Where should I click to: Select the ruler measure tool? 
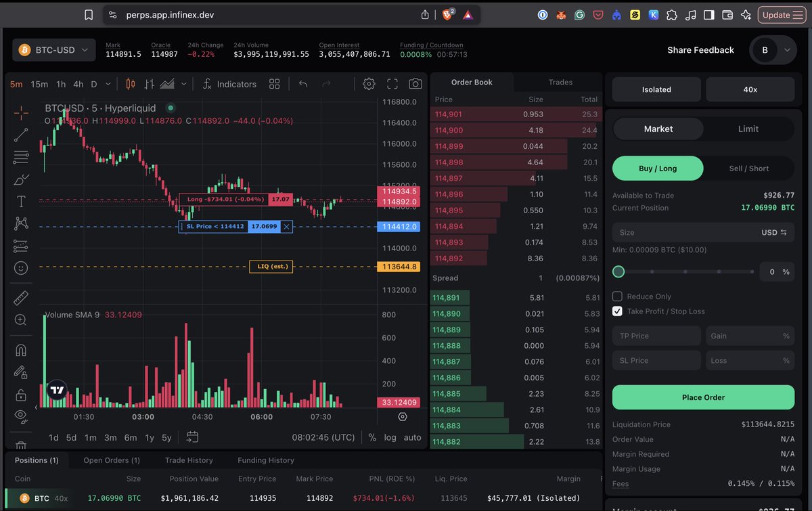[x=21, y=298]
